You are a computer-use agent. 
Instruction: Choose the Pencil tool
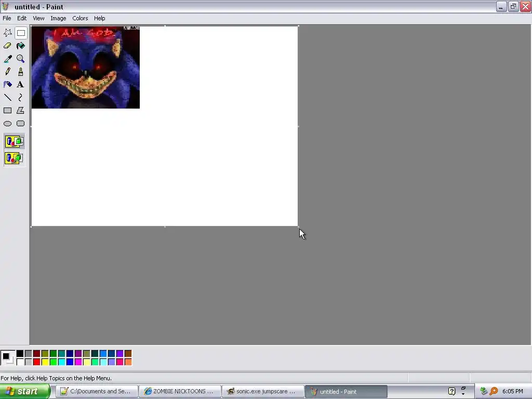[x=7, y=72]
